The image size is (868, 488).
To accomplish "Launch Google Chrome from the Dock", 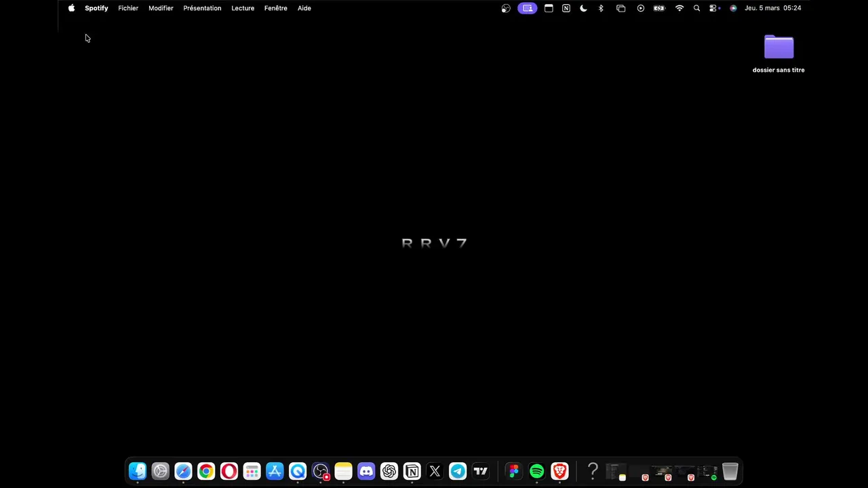I will point(206,471).
